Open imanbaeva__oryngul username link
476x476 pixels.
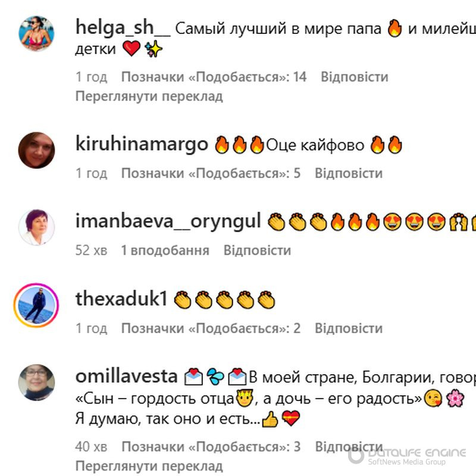coord(168,221)
